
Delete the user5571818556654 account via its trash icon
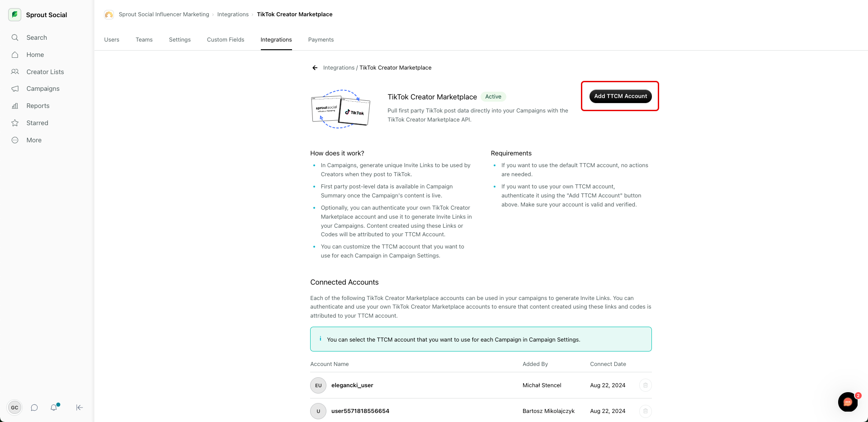(x=646, y=411)
